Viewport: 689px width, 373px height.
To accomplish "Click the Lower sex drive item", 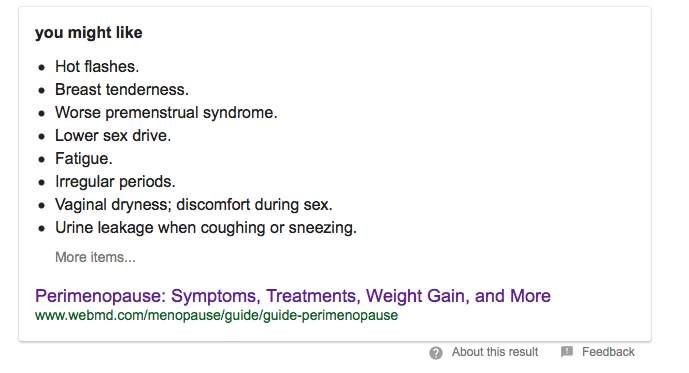I will point(113,136).
